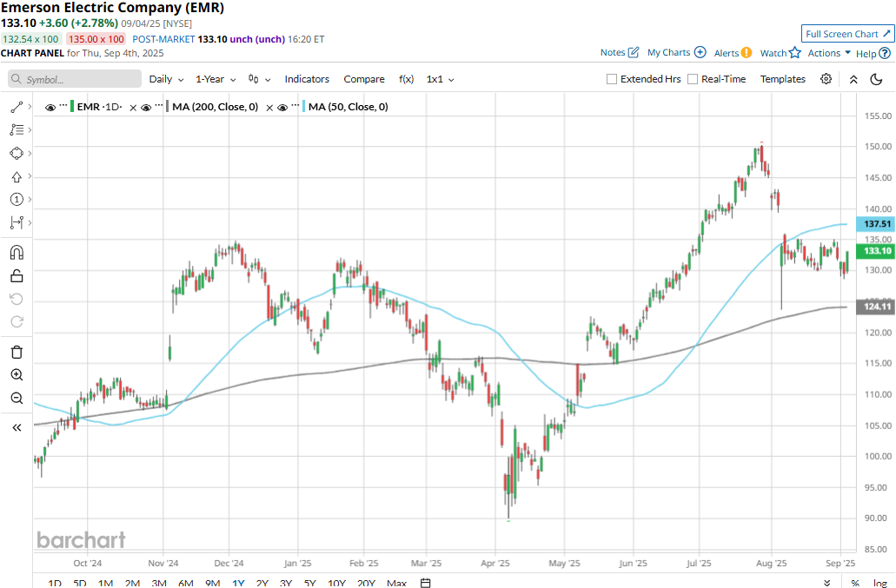Select the 10Y time range
The width and height of the screenshot is (896, 588).
click(336, 583)
